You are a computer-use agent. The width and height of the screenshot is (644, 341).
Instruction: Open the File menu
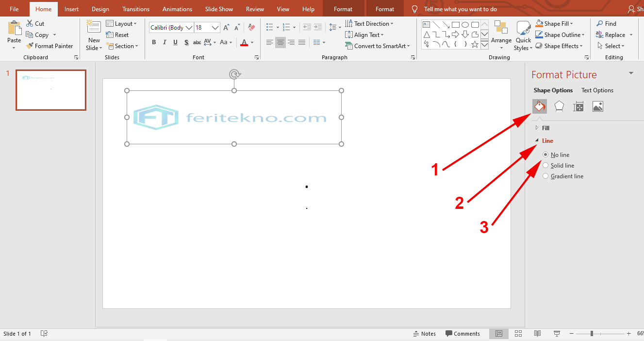[x=14, y=9]
